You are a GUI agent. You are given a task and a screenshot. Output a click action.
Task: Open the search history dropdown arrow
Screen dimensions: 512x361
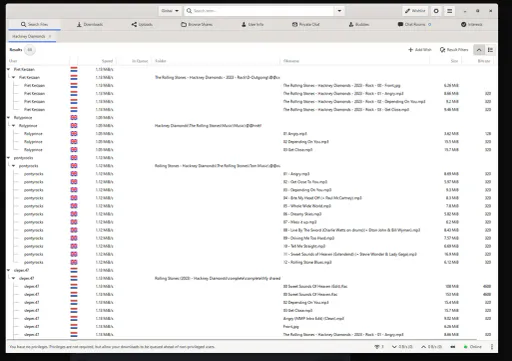tap(339, 11)
